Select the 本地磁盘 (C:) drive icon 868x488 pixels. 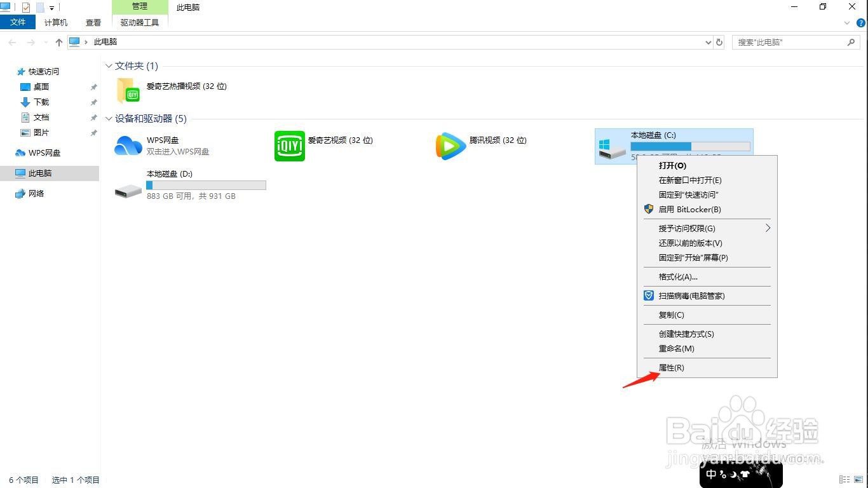point(612,149)
